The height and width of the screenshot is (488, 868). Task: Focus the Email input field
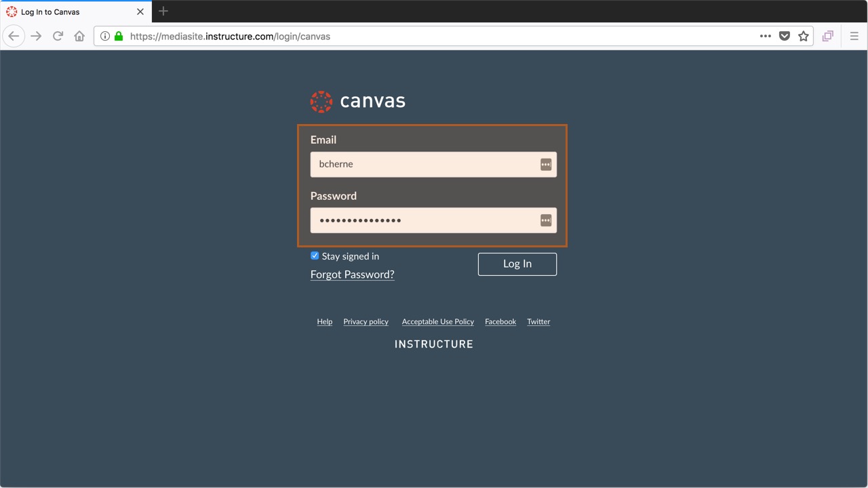433,164
